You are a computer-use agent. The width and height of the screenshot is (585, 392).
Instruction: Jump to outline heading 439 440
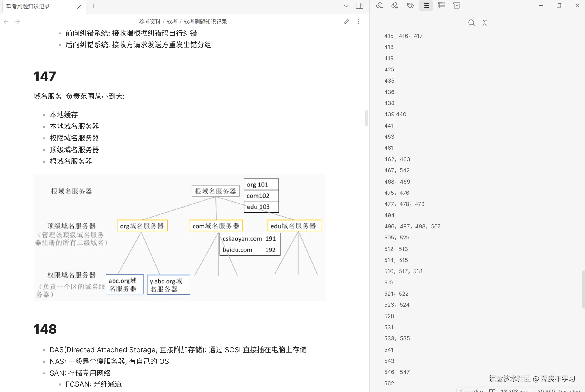coord(395,114)
